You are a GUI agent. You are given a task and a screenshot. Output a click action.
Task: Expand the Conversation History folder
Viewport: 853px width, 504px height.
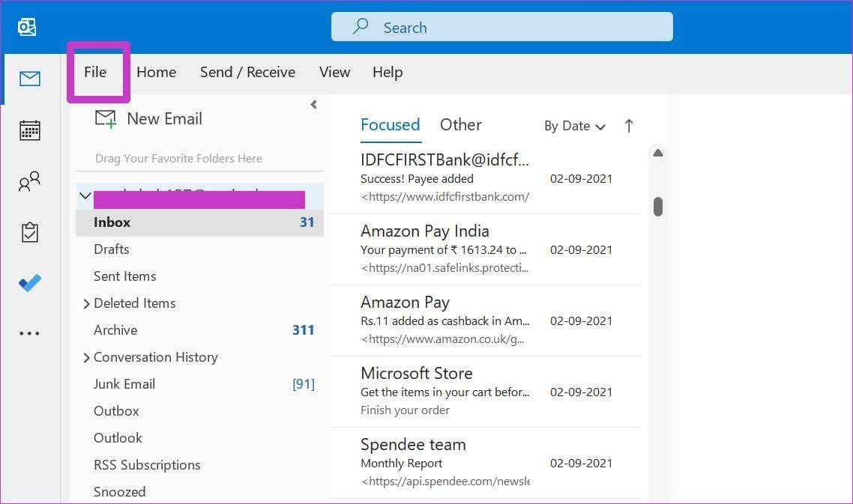(x=86, y=358)
